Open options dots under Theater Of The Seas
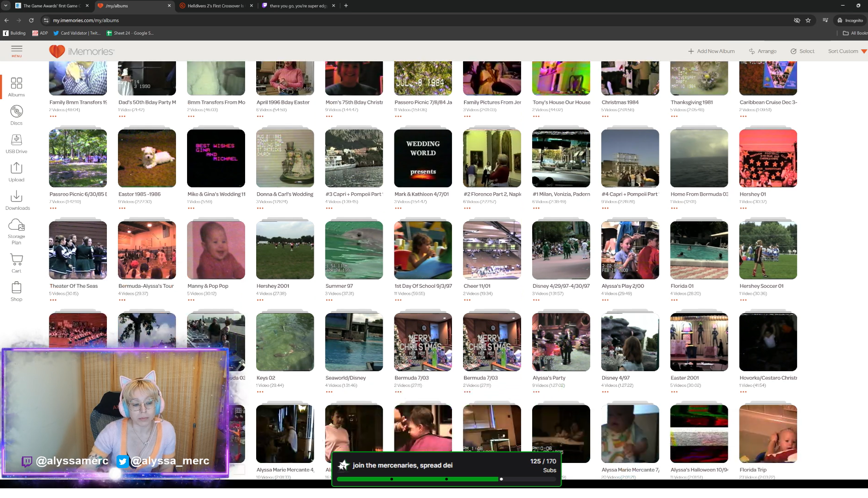The height and width of the screenshot is (498, 868). [x=53, y=300]
